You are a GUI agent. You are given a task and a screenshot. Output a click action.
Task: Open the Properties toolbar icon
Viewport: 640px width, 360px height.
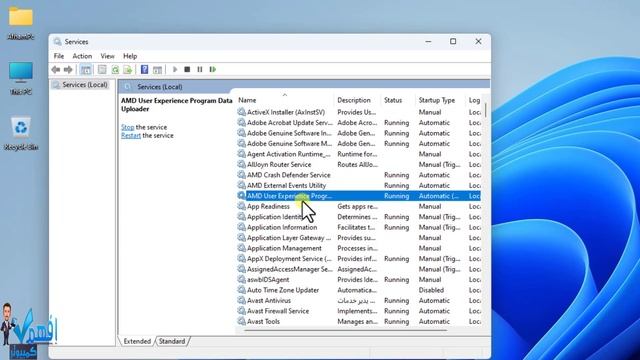(102, 69)
